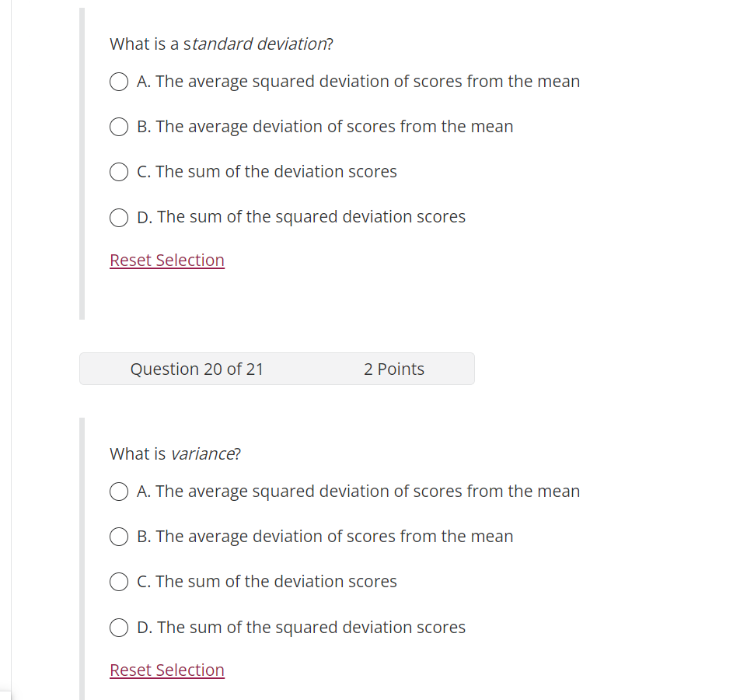Select answer B for the standard deviation question
Image resolution: width=754 pixels, height=700 pixels.
click(118, 126)
